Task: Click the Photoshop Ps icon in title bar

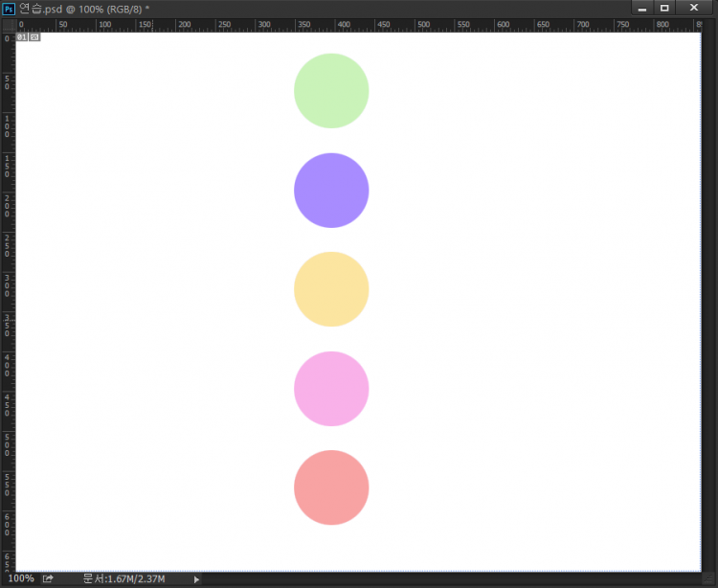Action: 9,9
